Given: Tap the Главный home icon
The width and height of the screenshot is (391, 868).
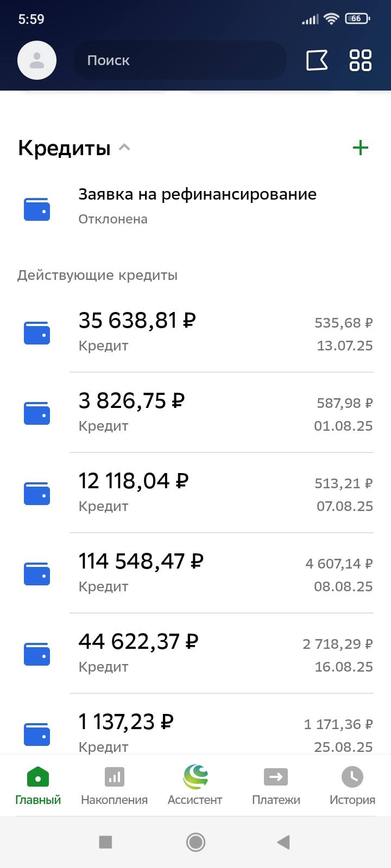Looking at the screenshot, I should click(x=37, y=777).
